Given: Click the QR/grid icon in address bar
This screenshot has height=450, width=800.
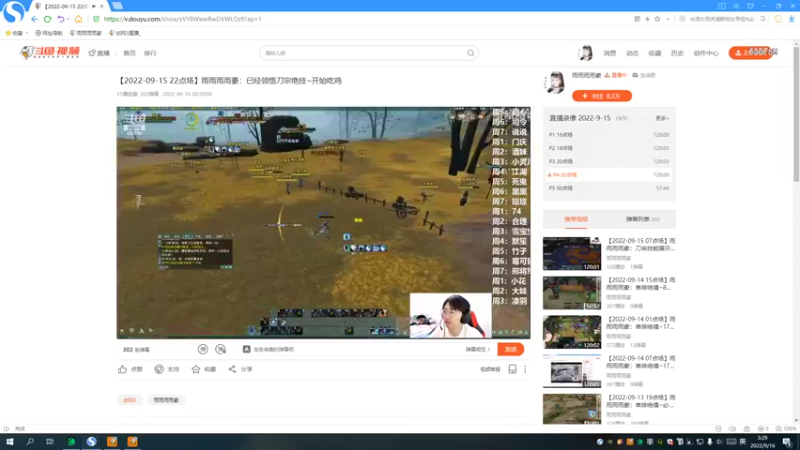Looking at the screenshot, I should tap(637, 19).
